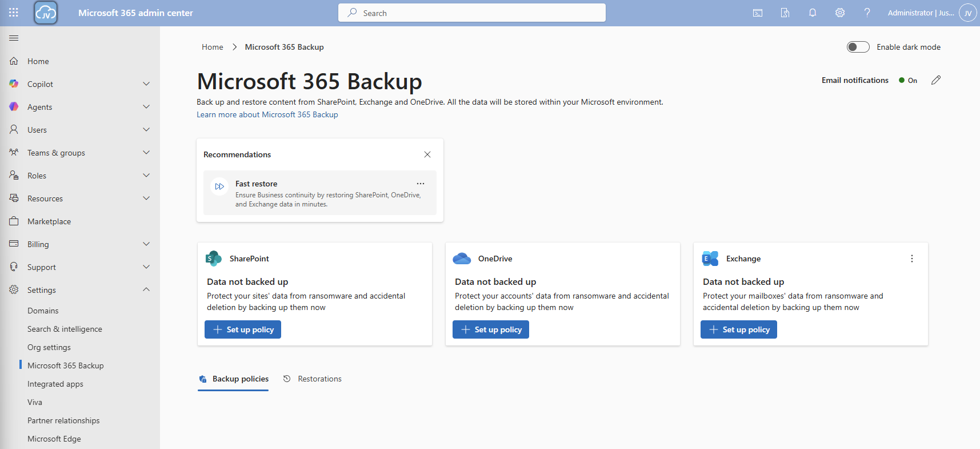The image size is (980, 449).
Task: Open the settings gear in header
Action: [839, 13]
